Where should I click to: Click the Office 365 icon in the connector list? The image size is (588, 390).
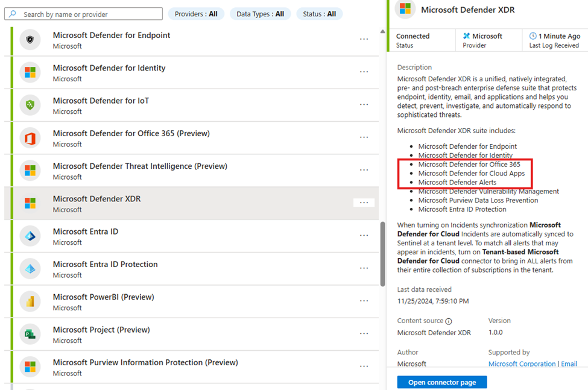[30, 138]
